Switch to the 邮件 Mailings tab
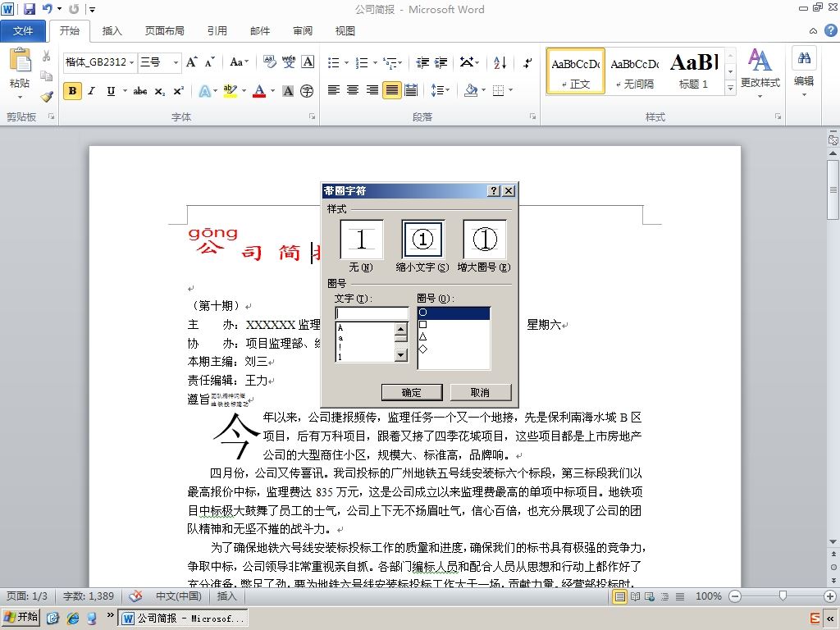 [260, 31]
